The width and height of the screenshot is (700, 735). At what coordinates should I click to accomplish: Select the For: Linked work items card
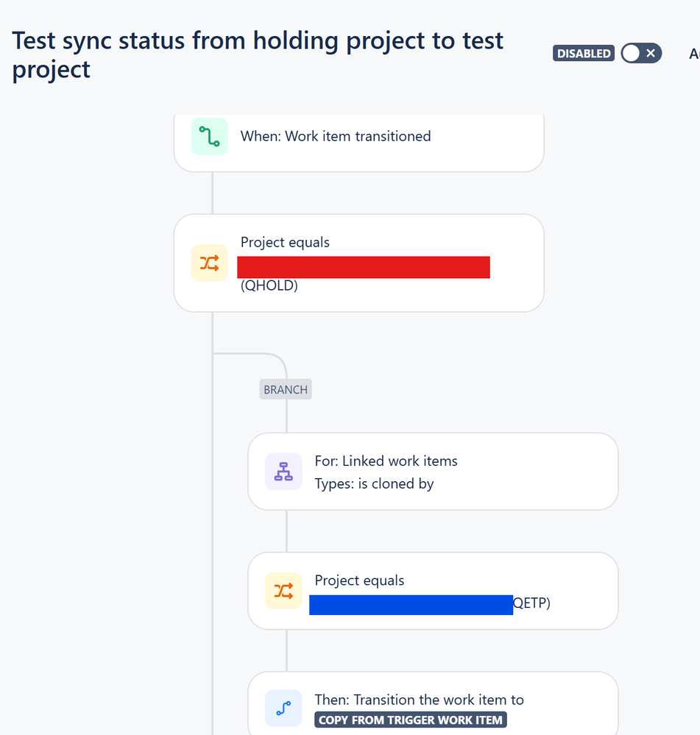coord(434,472)
